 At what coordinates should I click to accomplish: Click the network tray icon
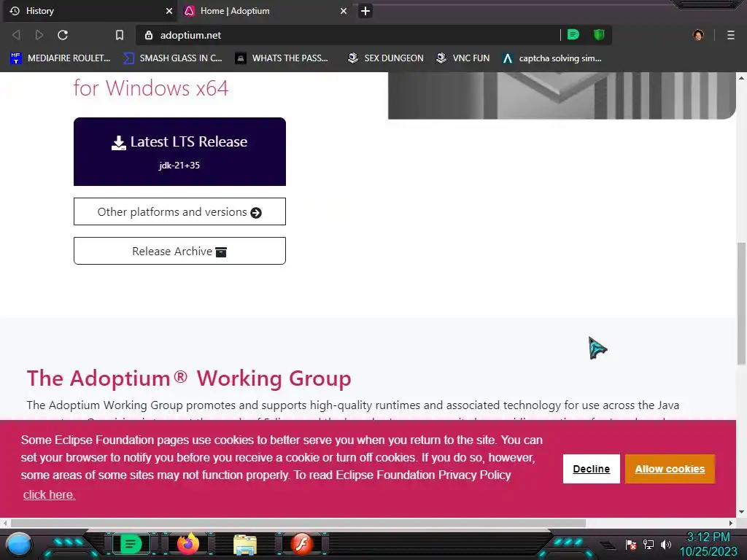(649, 544)
